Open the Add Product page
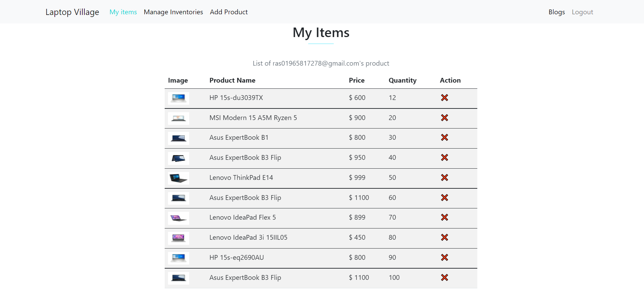 [x=229, y=12]
